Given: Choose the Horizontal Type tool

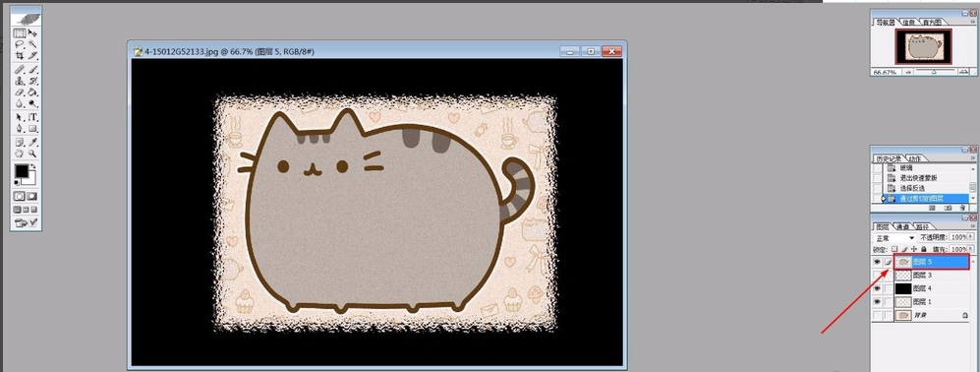Looking at the screenshot, I should point(32,118).
